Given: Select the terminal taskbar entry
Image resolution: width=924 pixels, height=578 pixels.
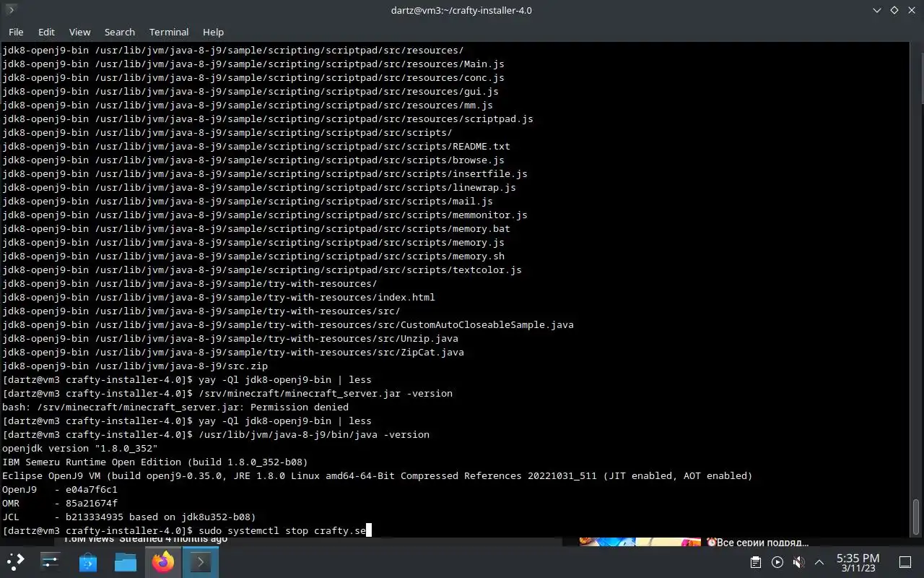Looking at the screenshot, I should (x=200, y=561).
